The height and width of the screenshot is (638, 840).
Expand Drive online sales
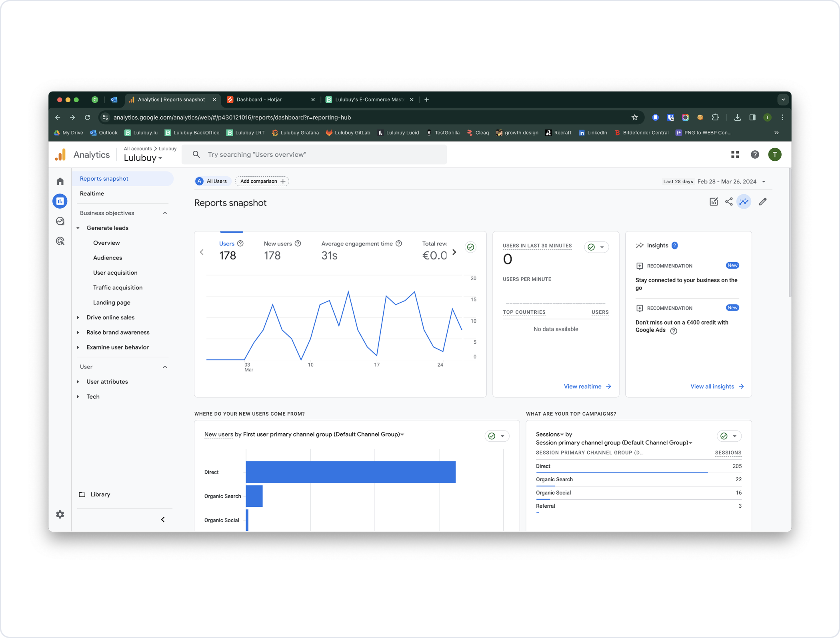pyautogui.click(x=78, y=318)
